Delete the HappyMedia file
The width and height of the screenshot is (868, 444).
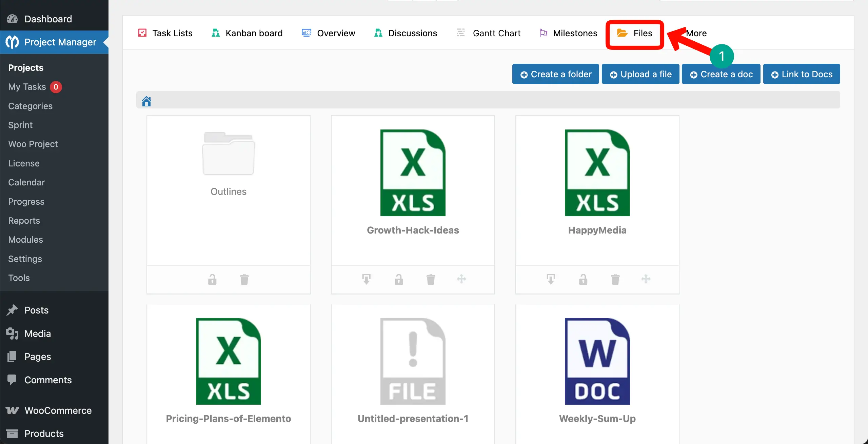pyautogui.click(x=615, y=279)
